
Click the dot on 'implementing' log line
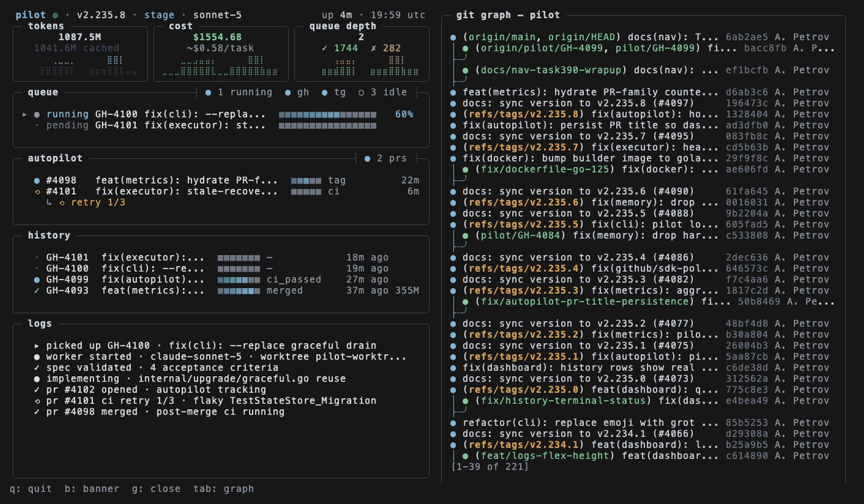[x=37, y=379]
